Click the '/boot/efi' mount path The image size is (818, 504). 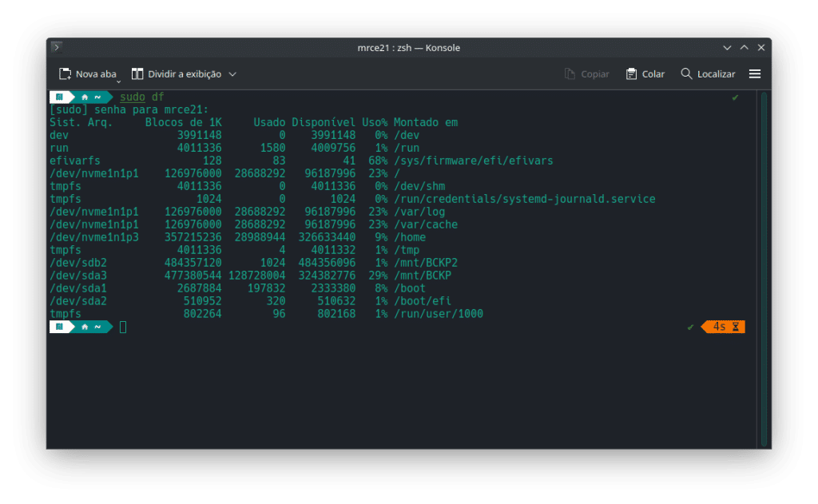click(423, 301)
